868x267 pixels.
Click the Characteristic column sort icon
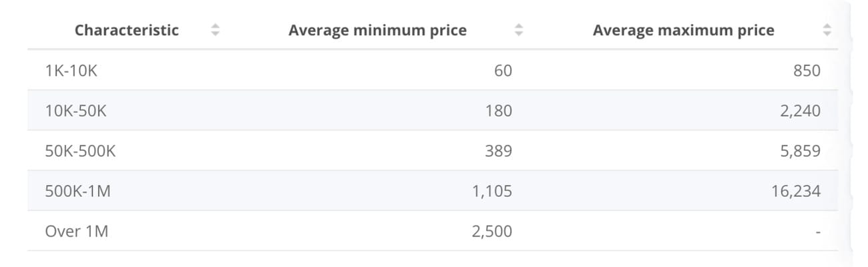tap(214, 30)
